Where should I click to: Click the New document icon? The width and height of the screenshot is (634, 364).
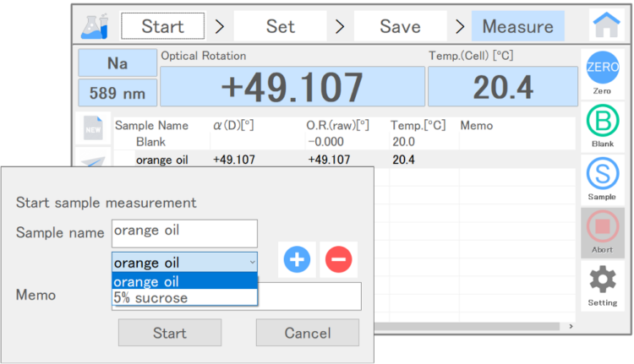click(91, 128)
